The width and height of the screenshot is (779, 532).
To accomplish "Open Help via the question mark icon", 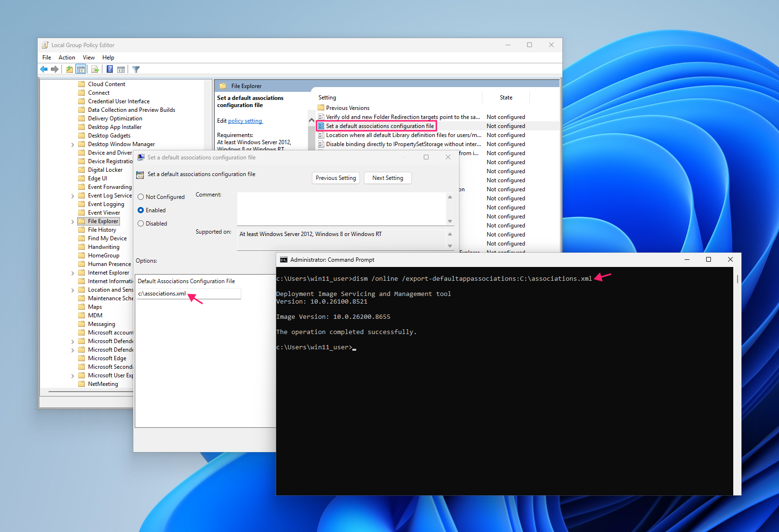I will click(110, 69).
